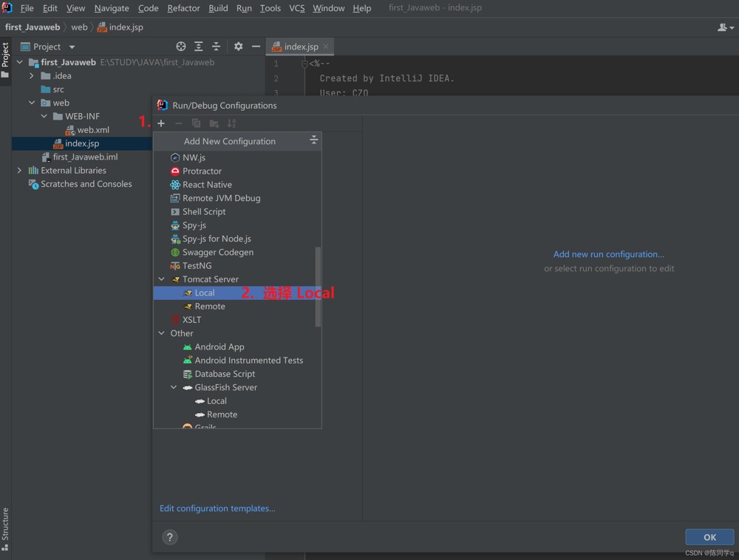Collapse the GlassFish Server group
Viewport: 739px width, 560px height.
(174, 387)
